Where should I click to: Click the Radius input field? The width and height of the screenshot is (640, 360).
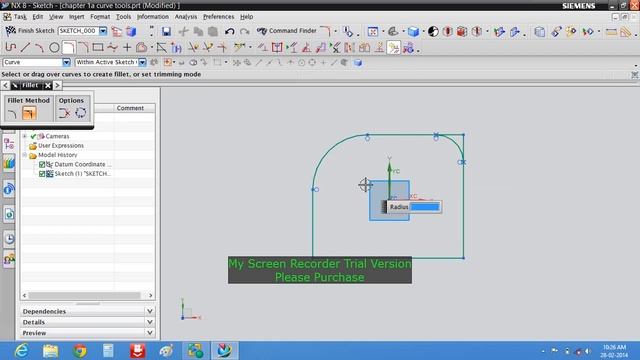tap(424, 207)
